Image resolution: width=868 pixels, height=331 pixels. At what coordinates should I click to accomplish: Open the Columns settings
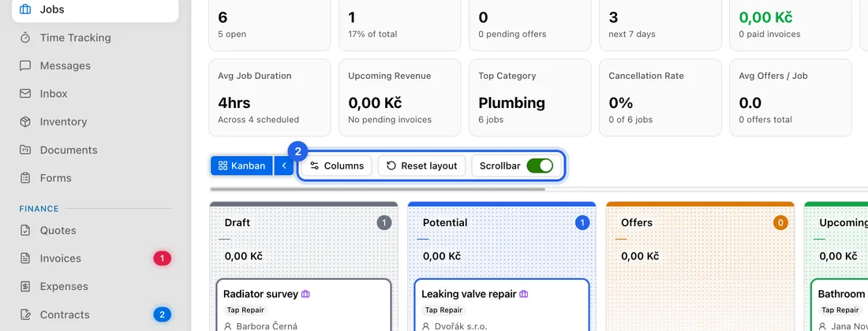337,165
